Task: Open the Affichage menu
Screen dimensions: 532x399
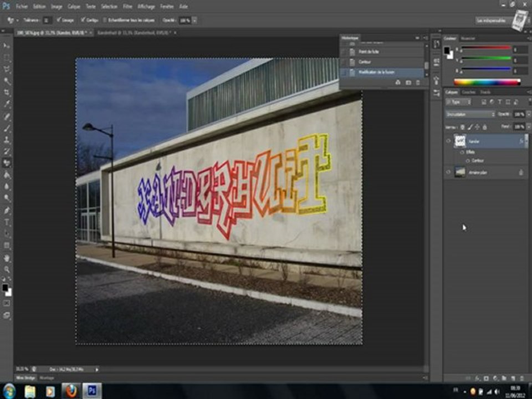Action: pyautogui.click(x=146, y=7)
